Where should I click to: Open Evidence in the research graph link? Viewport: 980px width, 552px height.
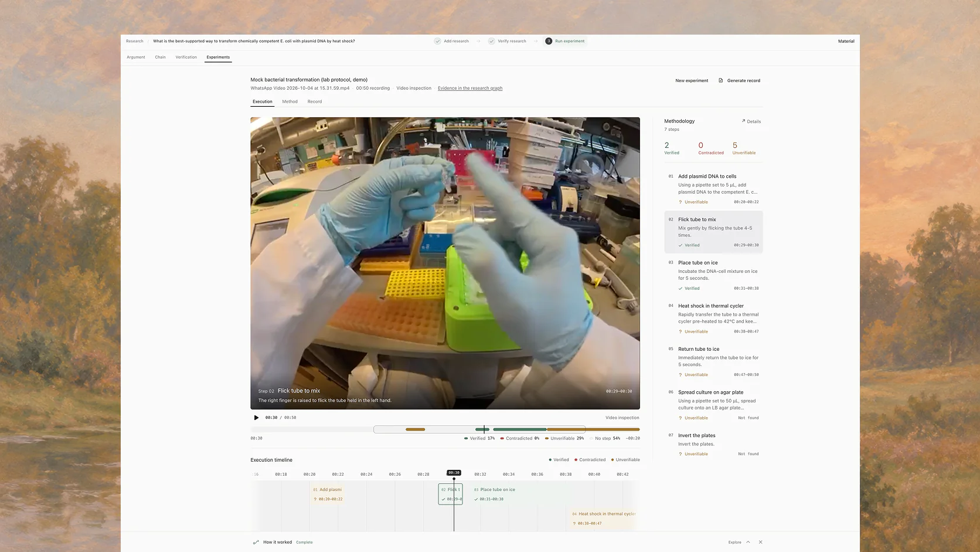point(470,88)
